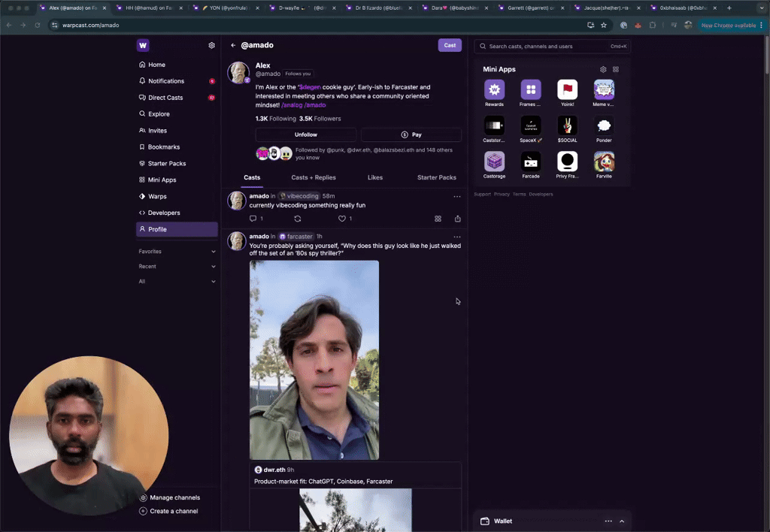Open the $SOCIAL mini app
This screenshot has width=770, height=532.
(x=567, y=125)
